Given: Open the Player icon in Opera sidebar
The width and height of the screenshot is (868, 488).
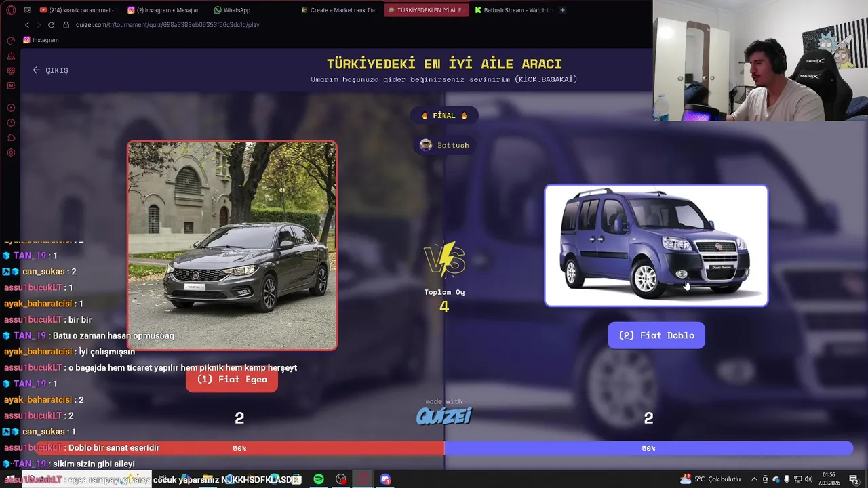Looking at the screenshot, I should click(x=11, y=108).
